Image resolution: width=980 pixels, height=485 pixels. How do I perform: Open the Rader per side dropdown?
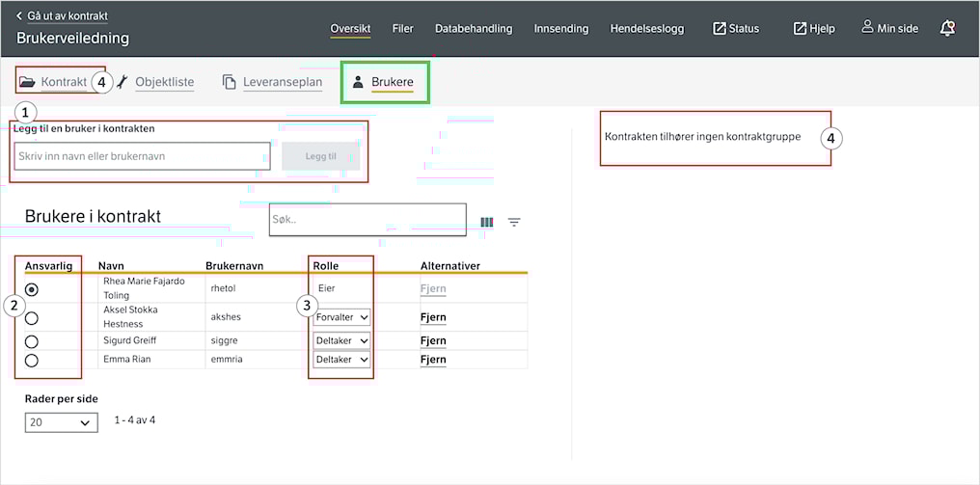[x=62, y=422]
